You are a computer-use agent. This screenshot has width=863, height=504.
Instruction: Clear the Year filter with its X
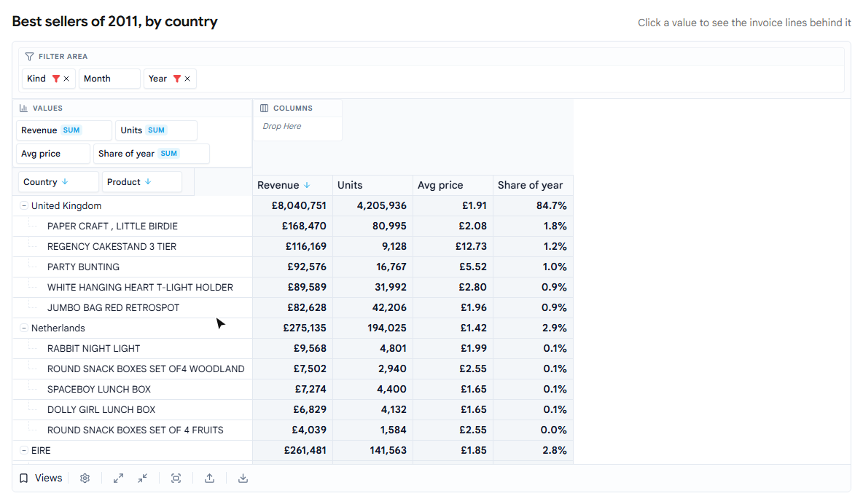pyautogui.click(x=187, y=79)
